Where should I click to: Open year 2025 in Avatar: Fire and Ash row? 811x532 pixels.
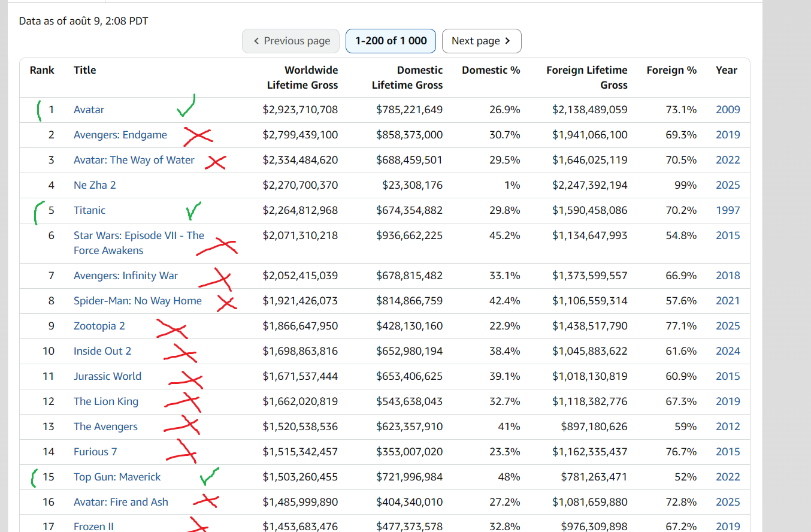[x=728, y=502]
